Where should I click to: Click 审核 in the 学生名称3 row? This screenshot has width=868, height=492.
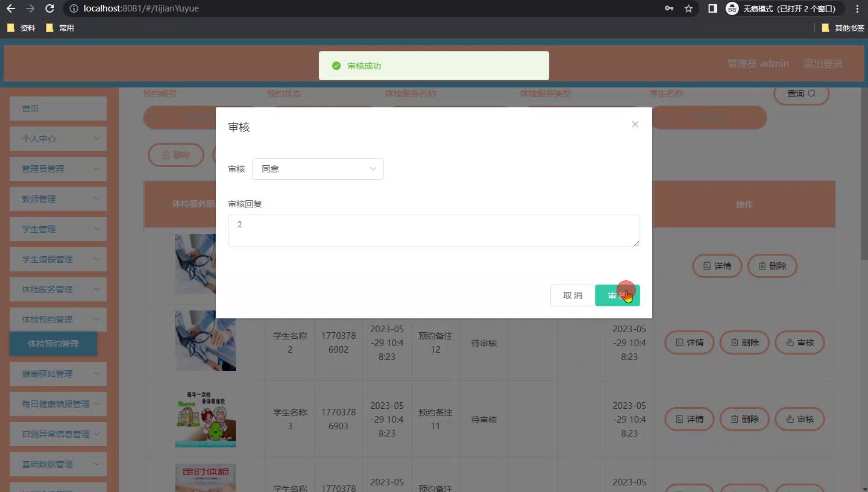coord(800,419)
